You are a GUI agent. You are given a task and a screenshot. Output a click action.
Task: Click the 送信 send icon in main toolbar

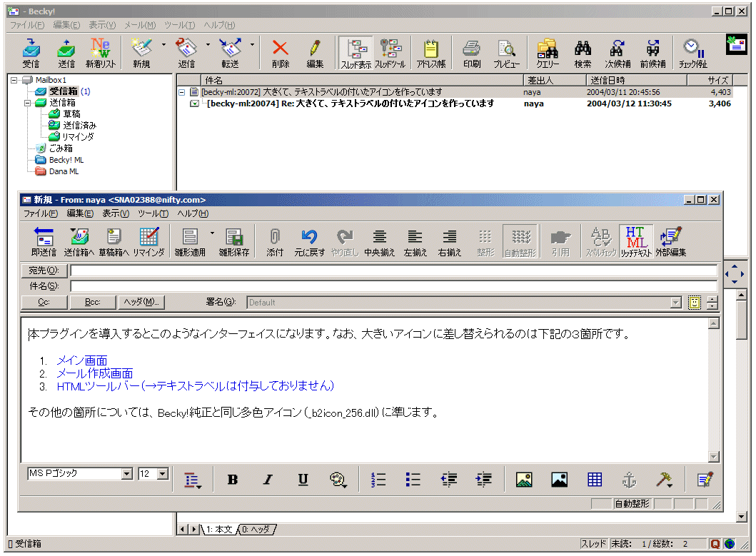click(66, 53)
